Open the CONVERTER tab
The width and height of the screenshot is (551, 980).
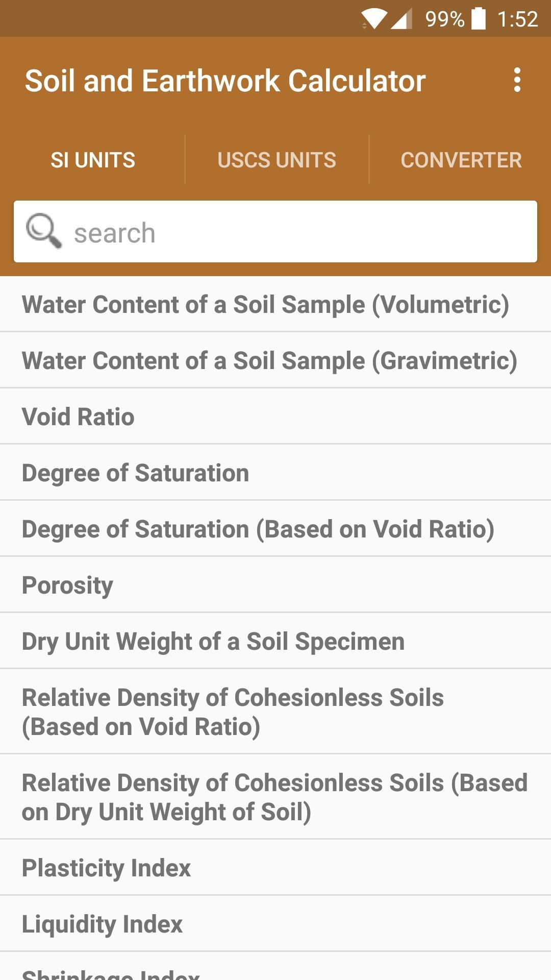point(461,160)
